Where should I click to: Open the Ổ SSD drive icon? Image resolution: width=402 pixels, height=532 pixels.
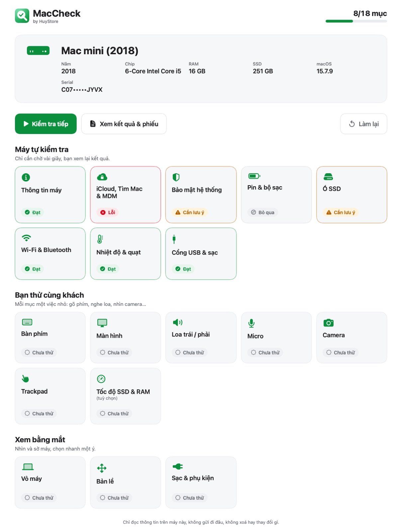(x=328, y=177)
